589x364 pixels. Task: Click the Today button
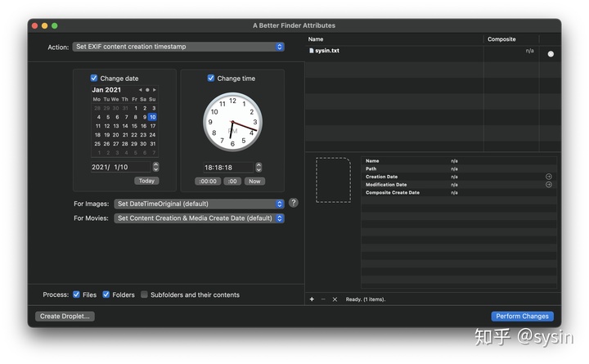(146, 181)
